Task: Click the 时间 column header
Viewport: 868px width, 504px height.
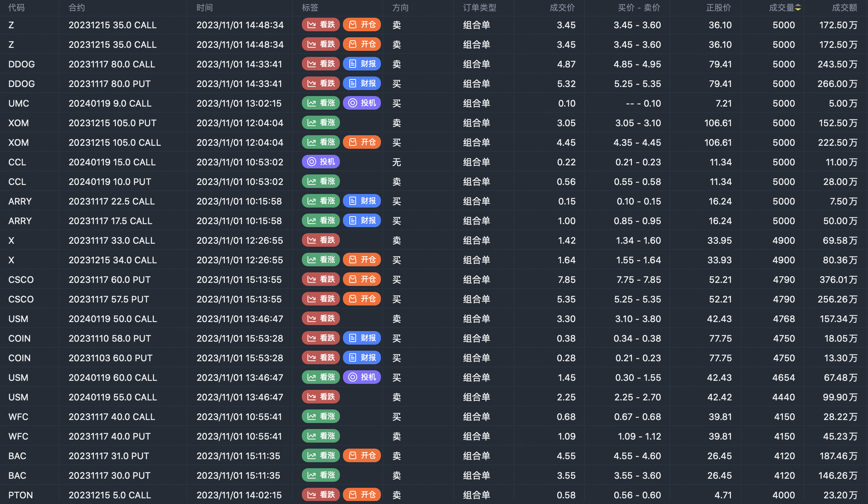Action: pyautogui.click(x=205, y=8)
